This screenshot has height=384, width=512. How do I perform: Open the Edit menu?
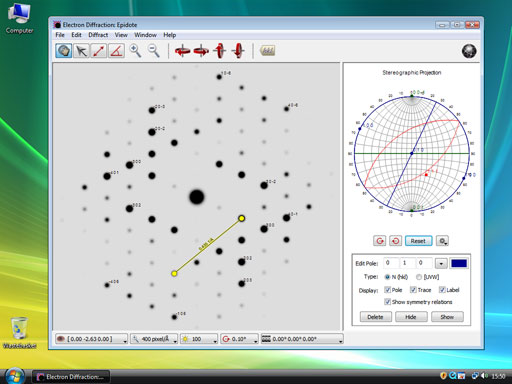(76, 35)
